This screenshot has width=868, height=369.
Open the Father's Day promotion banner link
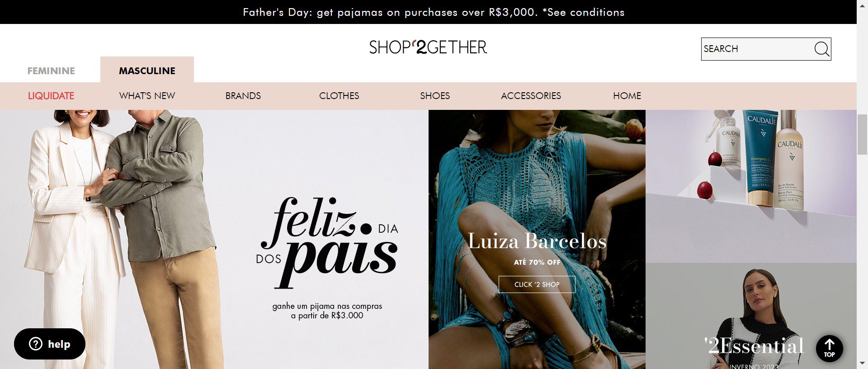pyautogui.click(x=434, y=12)
